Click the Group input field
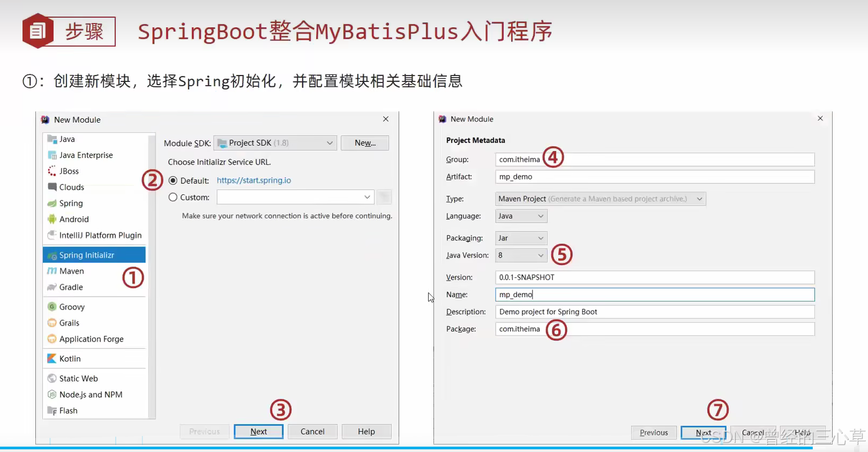Image resolution: width=868 pixels, height=452 pixels. [x=655, y=160]
